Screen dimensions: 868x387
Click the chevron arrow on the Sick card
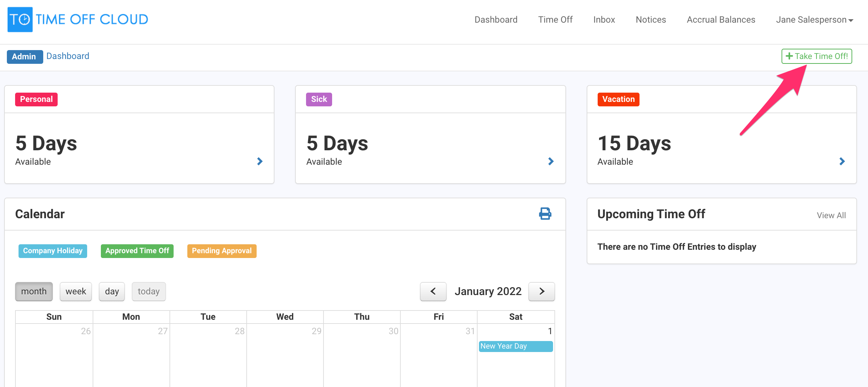coord(551,161)
